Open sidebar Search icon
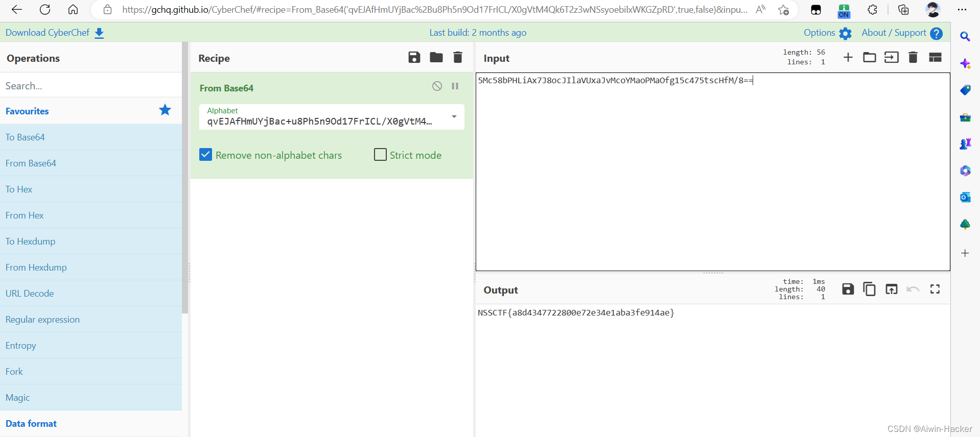 [965, 36]
